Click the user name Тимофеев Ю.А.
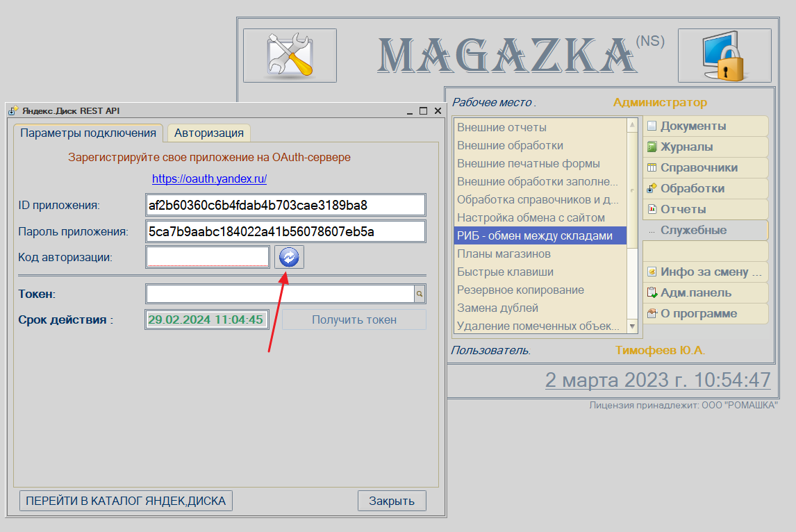Viewport: 796px width, 532px height. [x=660, y=350]
